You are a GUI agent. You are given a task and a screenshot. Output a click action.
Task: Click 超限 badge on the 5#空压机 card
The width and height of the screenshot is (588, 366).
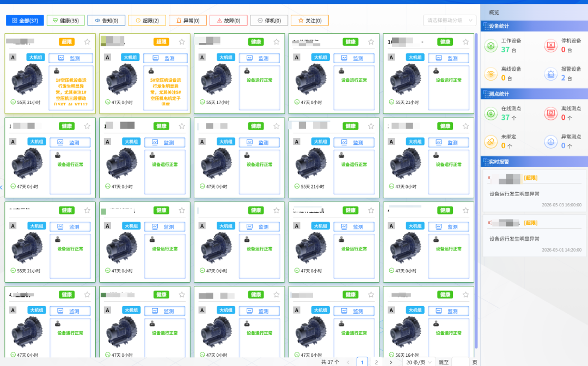tap(161, 42)
